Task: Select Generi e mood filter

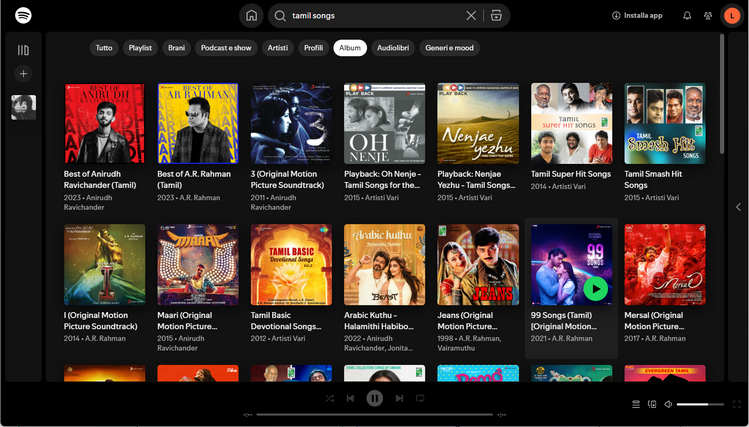Action: coord(449,48)
